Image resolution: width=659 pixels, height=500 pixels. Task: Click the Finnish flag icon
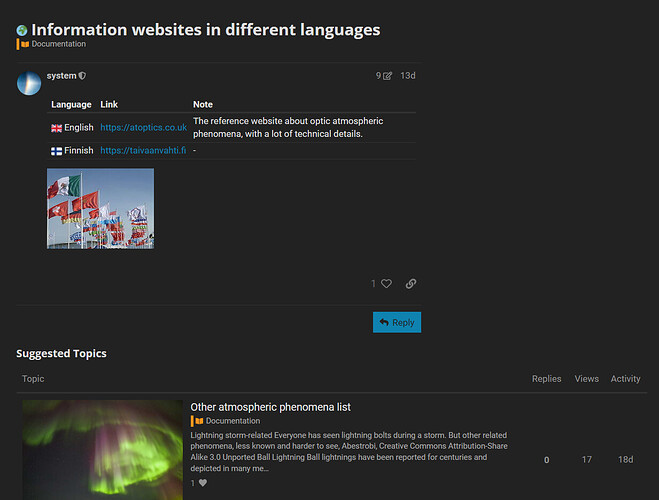(x=56, y=151)
